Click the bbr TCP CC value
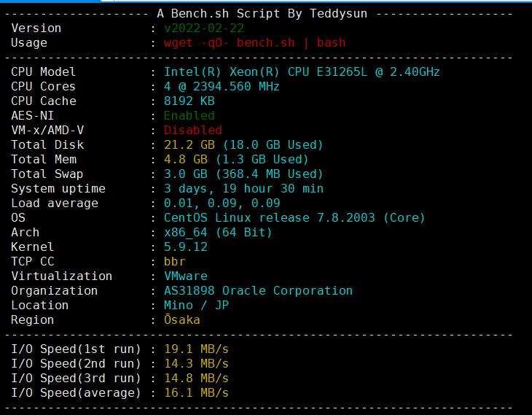Image resolution: width=532 pixels, height=415 pixels. point(174,261)
